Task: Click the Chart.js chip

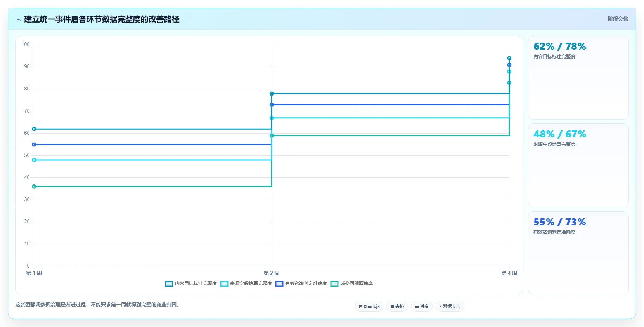Action: pyautogui.click(x=369, y=306)
